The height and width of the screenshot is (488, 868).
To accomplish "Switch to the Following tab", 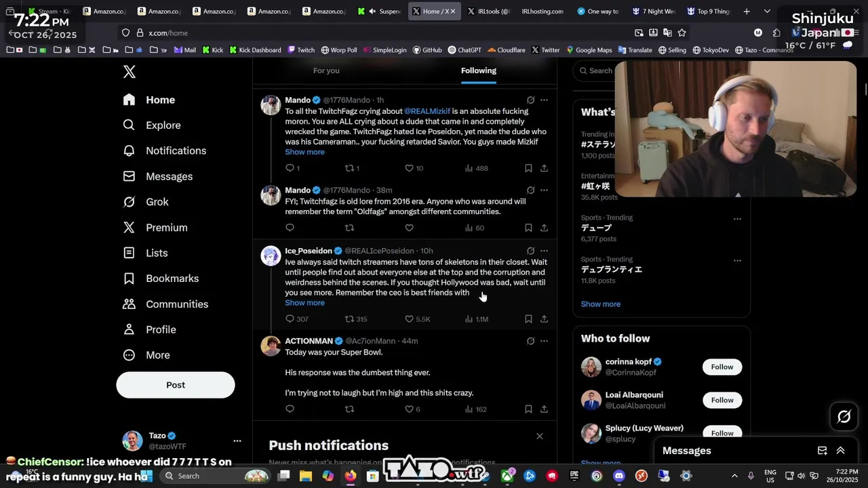I will (479, 70).
